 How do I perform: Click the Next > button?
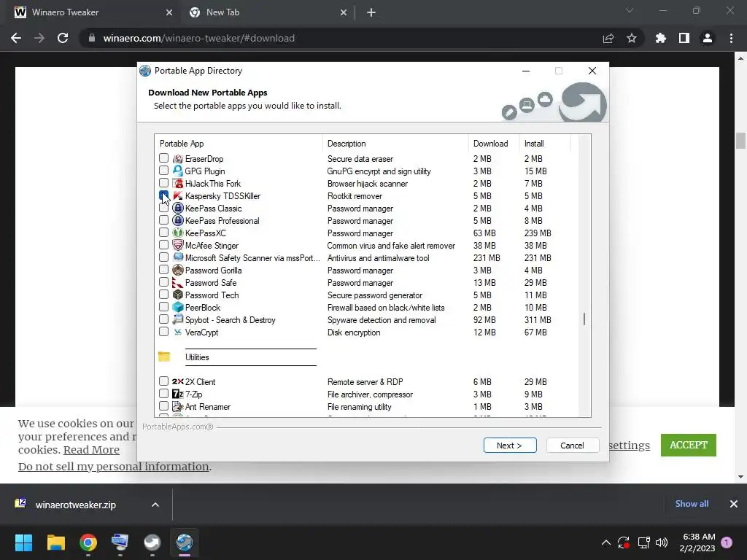point(510,446)
